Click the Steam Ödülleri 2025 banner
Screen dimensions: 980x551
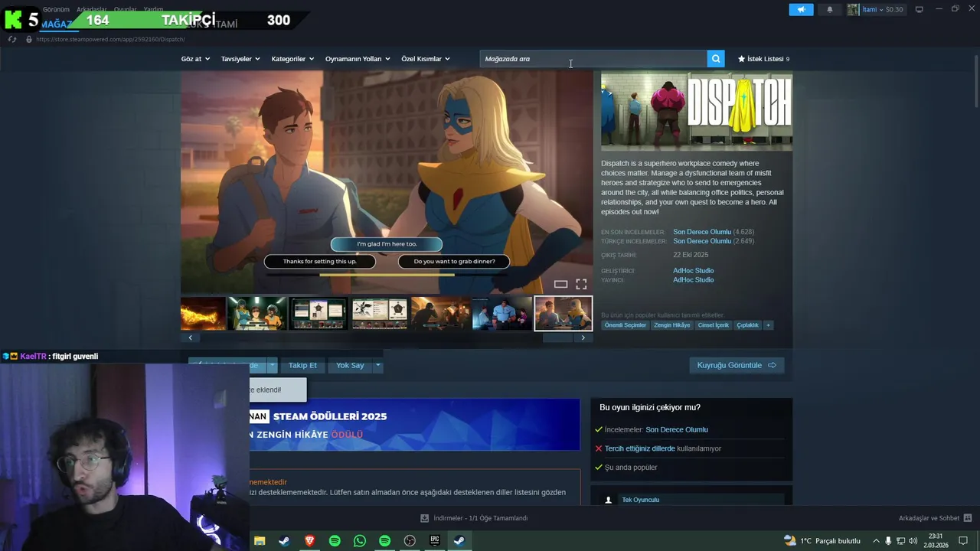[415, 425]
